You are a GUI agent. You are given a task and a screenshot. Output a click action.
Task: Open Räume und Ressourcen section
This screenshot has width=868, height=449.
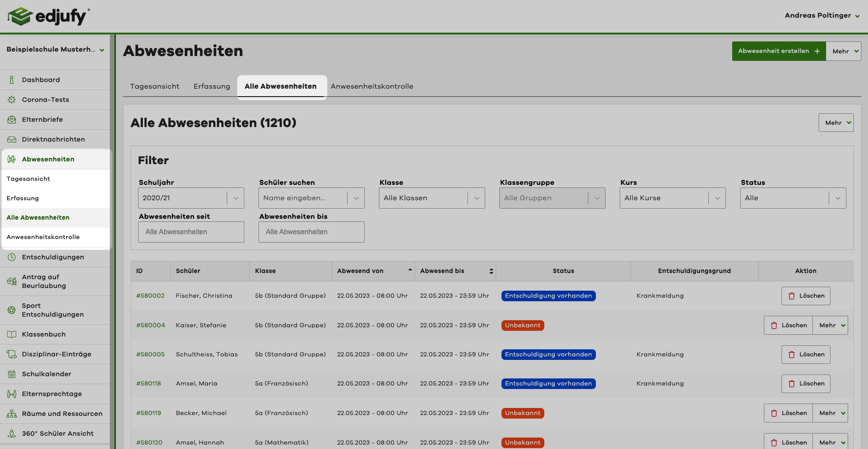(x=11, y=413)
